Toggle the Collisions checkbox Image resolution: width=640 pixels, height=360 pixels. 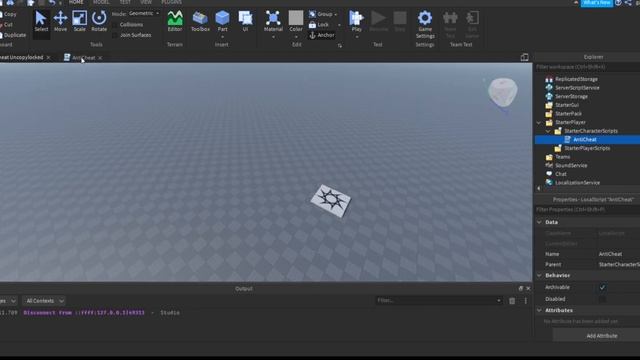(114, 24)
